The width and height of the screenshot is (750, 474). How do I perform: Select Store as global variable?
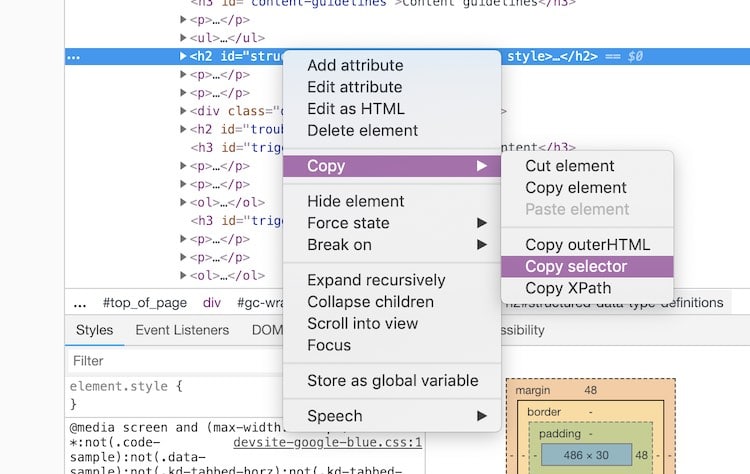click(392, 381)
